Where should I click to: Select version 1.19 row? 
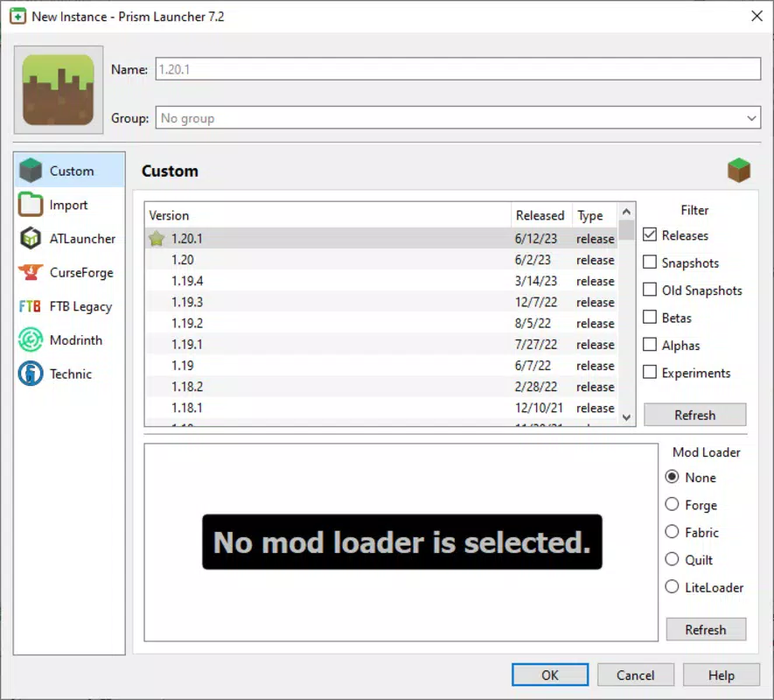tap(380, 366)
